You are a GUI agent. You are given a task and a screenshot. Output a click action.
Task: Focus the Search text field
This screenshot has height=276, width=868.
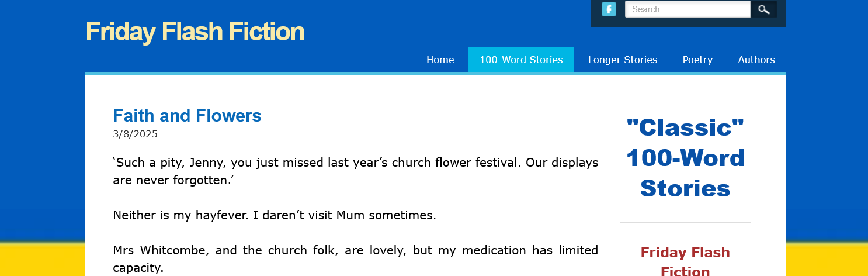(687, 9)
